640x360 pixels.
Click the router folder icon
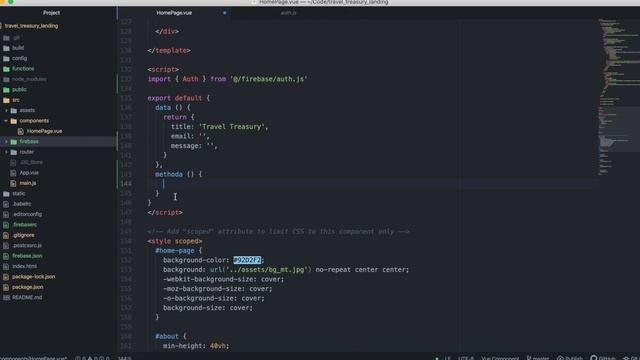[x=13, y=152]
